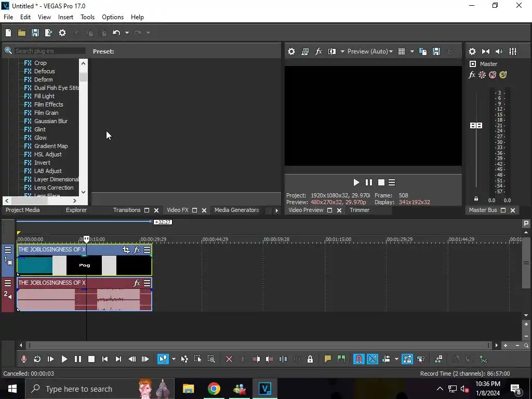Save snapshot to file icon in preview
This screenshot has height=399, width=532.
436,51
